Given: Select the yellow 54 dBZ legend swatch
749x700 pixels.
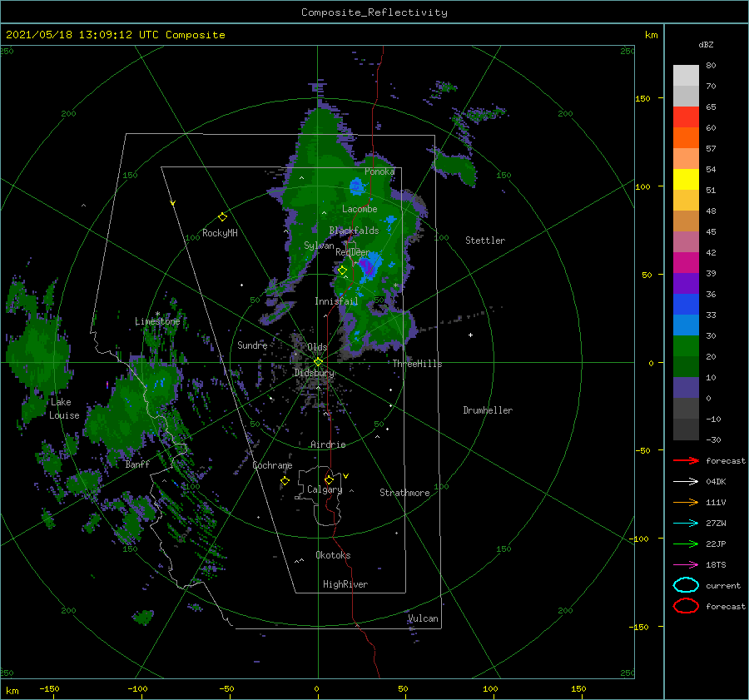Looking at the screenshot, I should point(686,179).
